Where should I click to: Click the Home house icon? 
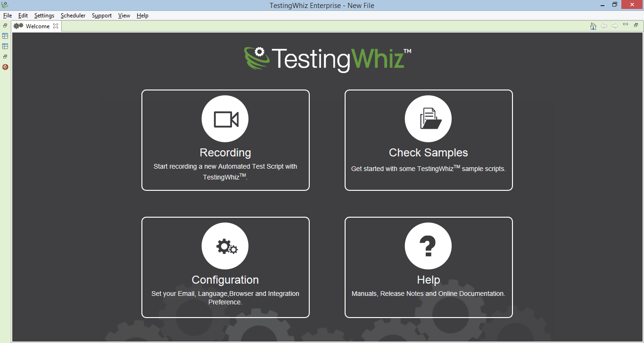(593, 26)
